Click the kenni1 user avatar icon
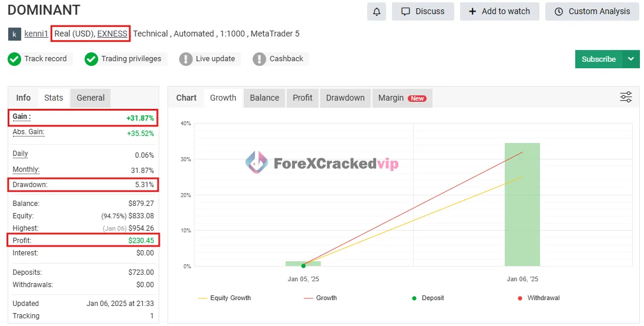The image size is (644, 326). coord(14,34)
